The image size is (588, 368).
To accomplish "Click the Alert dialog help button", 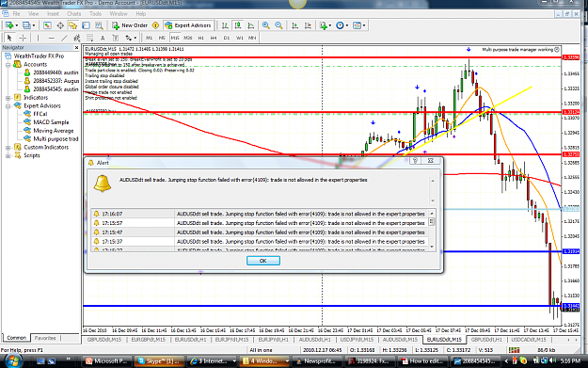I will [415, 161].
